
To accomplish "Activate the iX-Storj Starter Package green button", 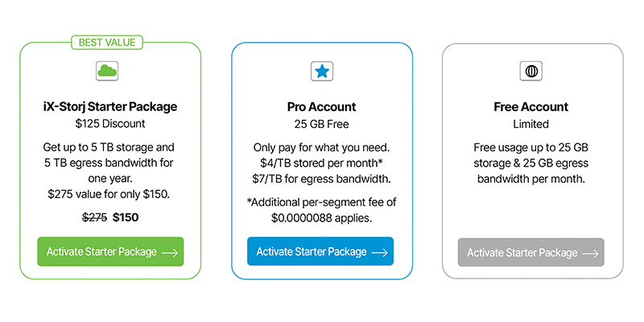I will (x=110, y=252).
